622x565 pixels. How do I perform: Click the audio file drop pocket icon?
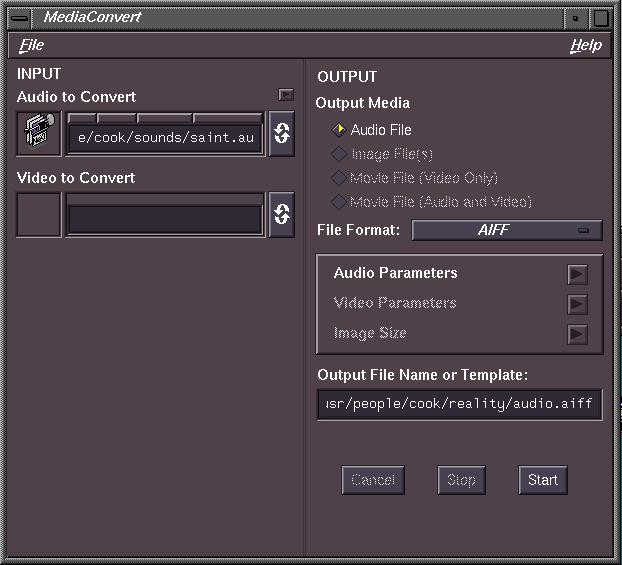point(39,135)
